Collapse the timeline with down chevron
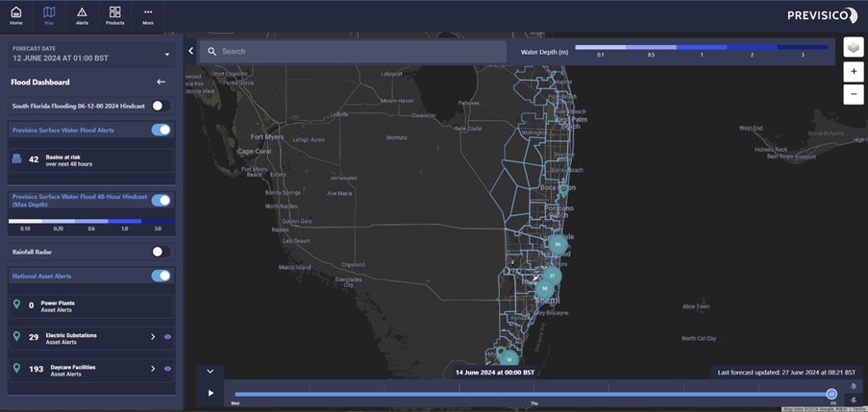This screenshot has height=412, width=868. pyautogui.click(x=210, y=372)
